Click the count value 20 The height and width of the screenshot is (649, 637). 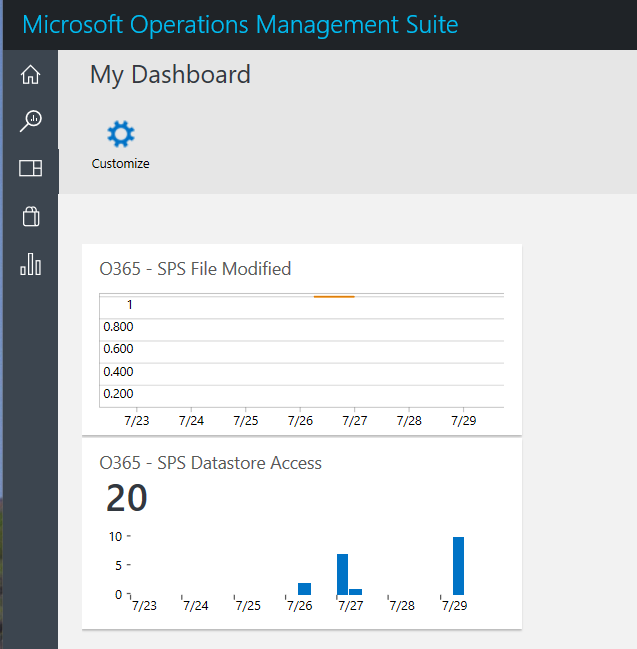point(127,498)
